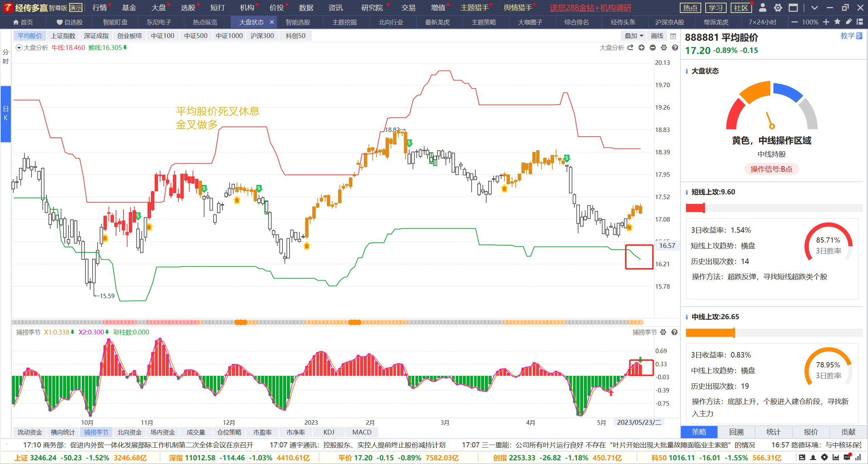This screenshot has width=868, height=464.
Task: Open the 基金 menu
Action: point(129,7)
